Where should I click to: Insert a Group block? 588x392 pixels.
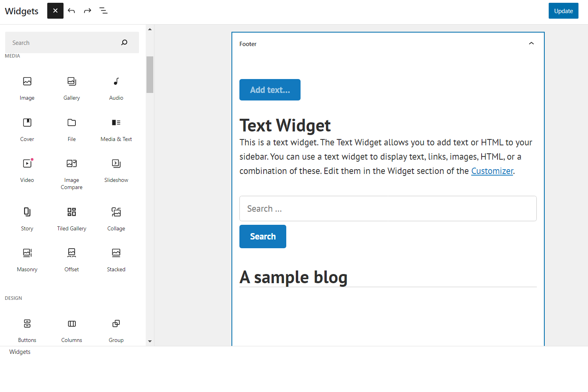[x=116, y=331]
